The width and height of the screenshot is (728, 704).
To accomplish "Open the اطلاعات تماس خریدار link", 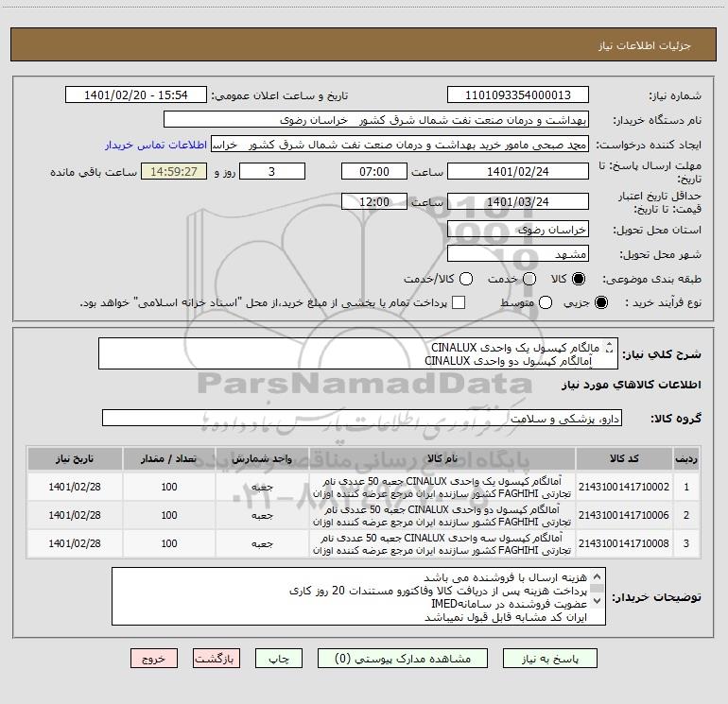I will tap(156, 145).
